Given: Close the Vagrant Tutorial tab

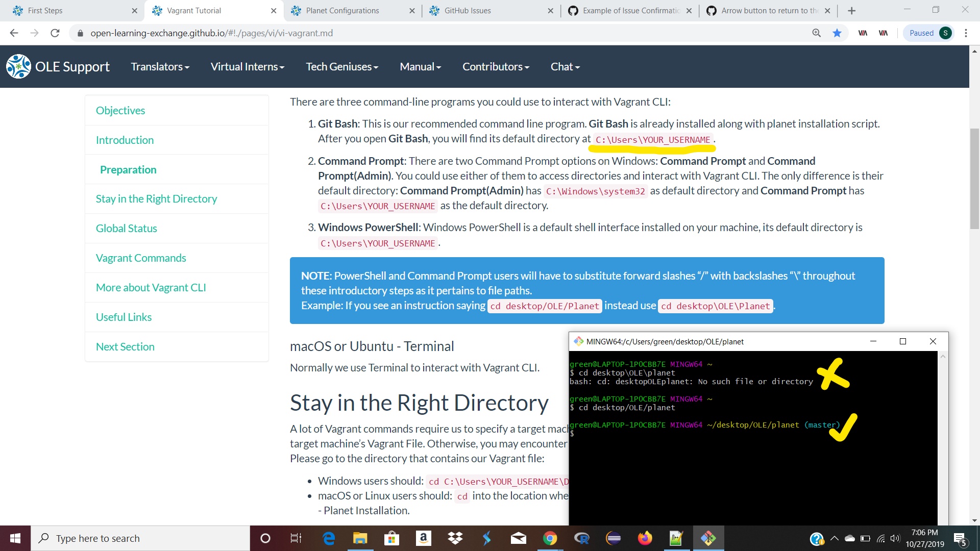Looking at the screenshot, I should point(274,11).
